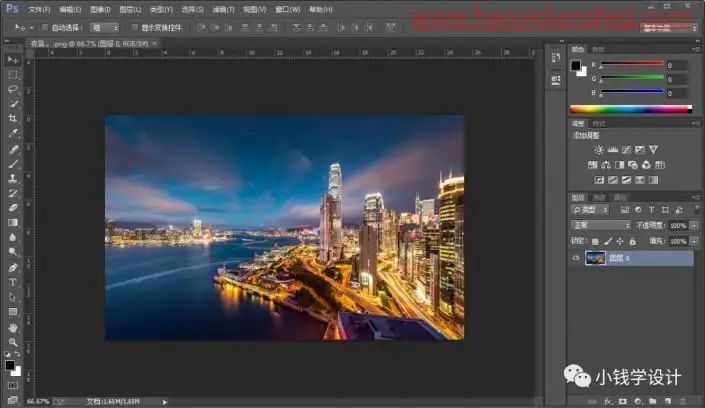Screen dimensions: 705x408
Task: Select the Clone Stamp tool
Action: click(x=13, y=179)
